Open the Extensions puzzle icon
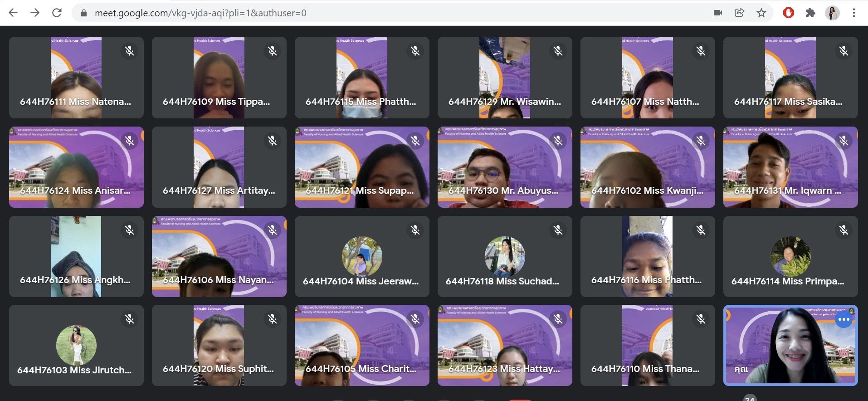Viewport: 868px width, 401px height. [810, 13]
